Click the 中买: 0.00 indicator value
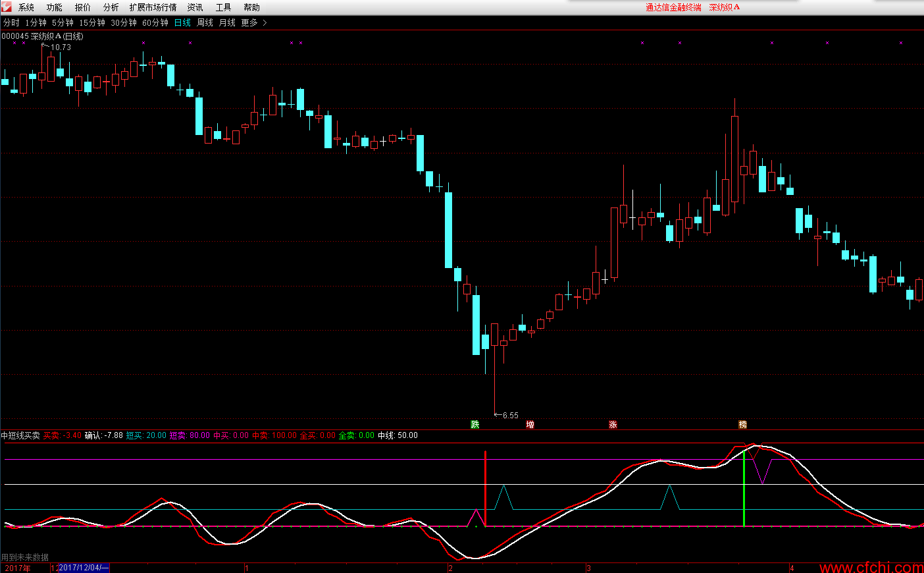Viewport: 924px width, 573px height. coord(231,435)
